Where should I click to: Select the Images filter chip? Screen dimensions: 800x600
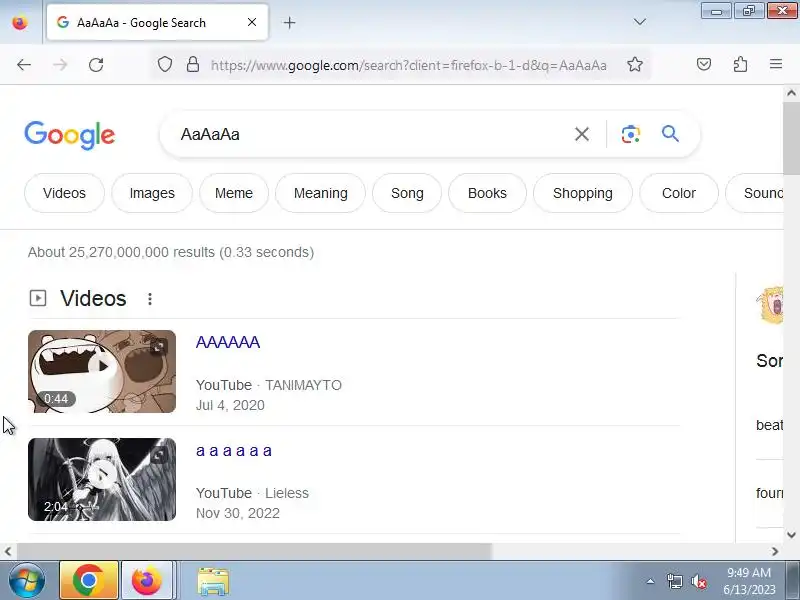click(x=152, y=193)
